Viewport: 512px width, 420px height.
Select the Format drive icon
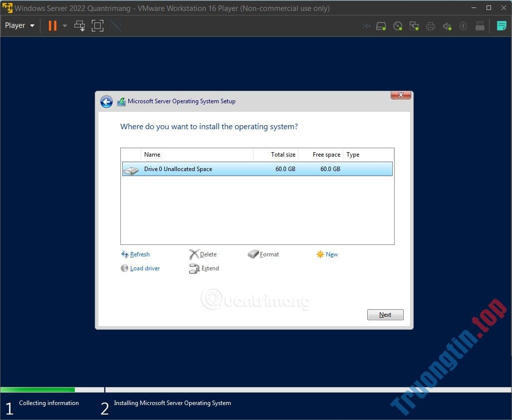pos(263,254)
